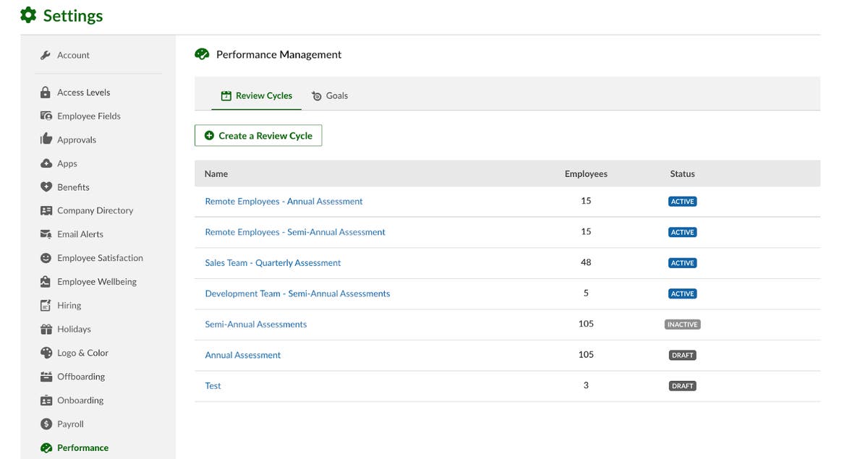Click the Settings gear icon at the top
The width and height of the screenshot is (868, 459).
[x=27, y=14]
